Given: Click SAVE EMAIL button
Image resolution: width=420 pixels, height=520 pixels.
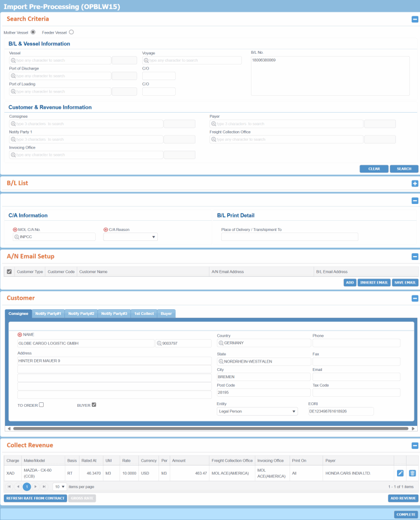Looking at the screenshot, I should 405,282.
